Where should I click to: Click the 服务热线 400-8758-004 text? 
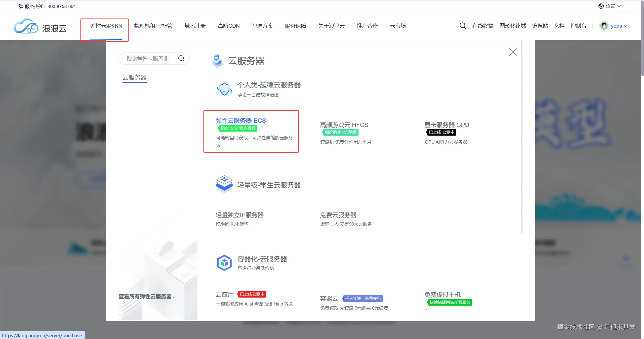click(x=50, y=6)
